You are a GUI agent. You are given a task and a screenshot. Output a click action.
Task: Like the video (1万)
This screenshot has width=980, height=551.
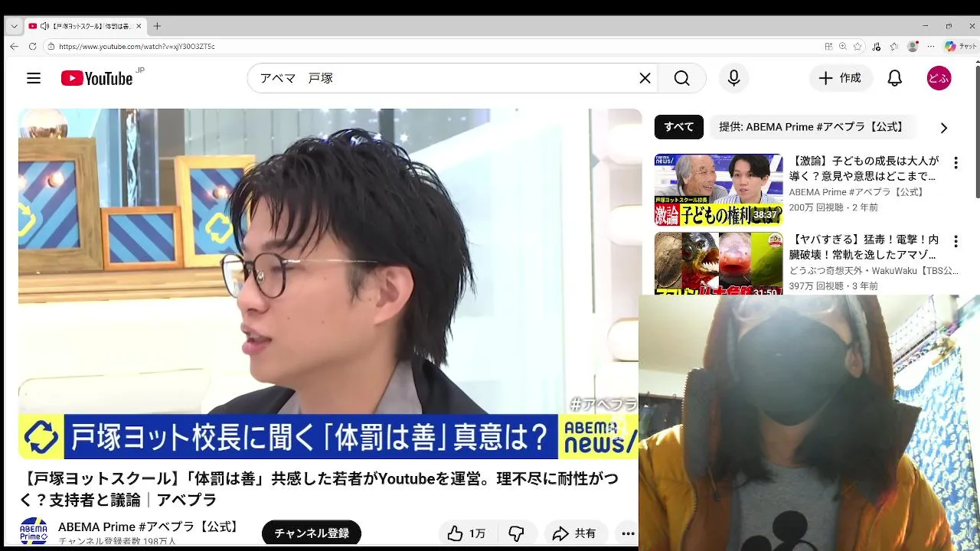[468, 533]
